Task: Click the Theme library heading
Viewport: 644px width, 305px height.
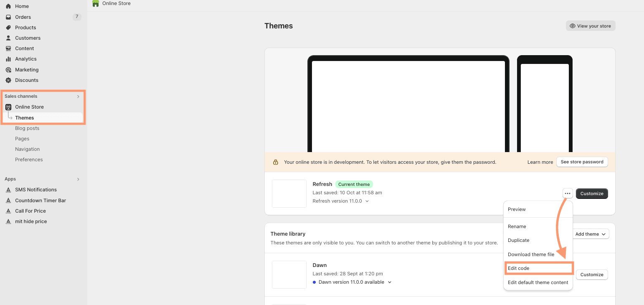Action: pyautogui.click(x=288, y=234)
